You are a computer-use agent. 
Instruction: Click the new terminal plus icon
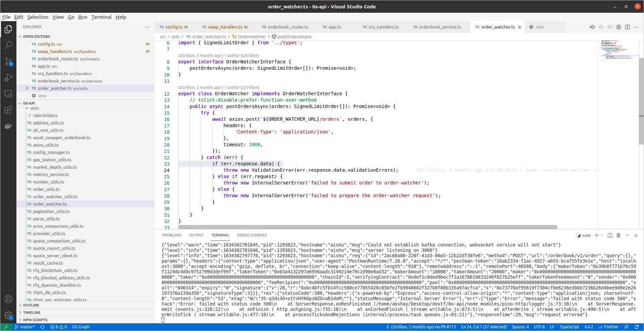click(596, 235)
